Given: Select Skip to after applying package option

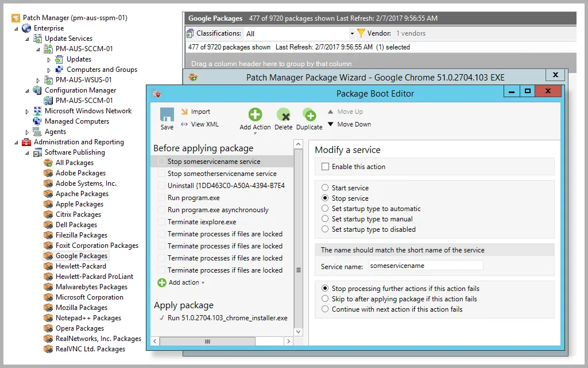Looking at the screenshot, I should (x=324, y=297).
